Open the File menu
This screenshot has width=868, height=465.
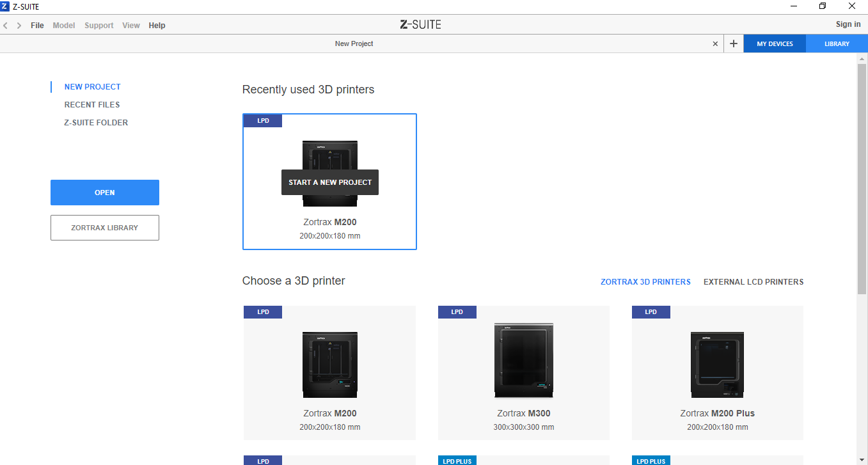tap(37, 26)
